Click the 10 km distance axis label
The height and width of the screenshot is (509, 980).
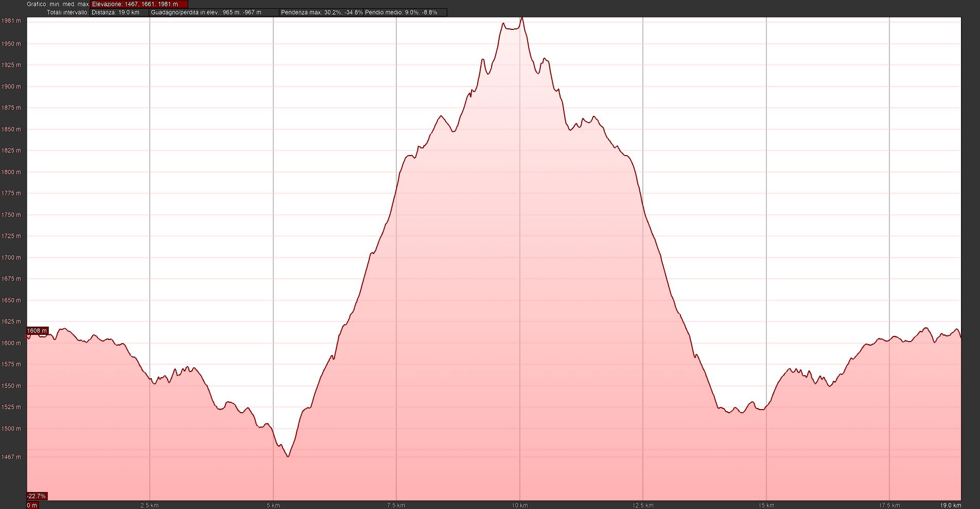click(x=520, y=505)
